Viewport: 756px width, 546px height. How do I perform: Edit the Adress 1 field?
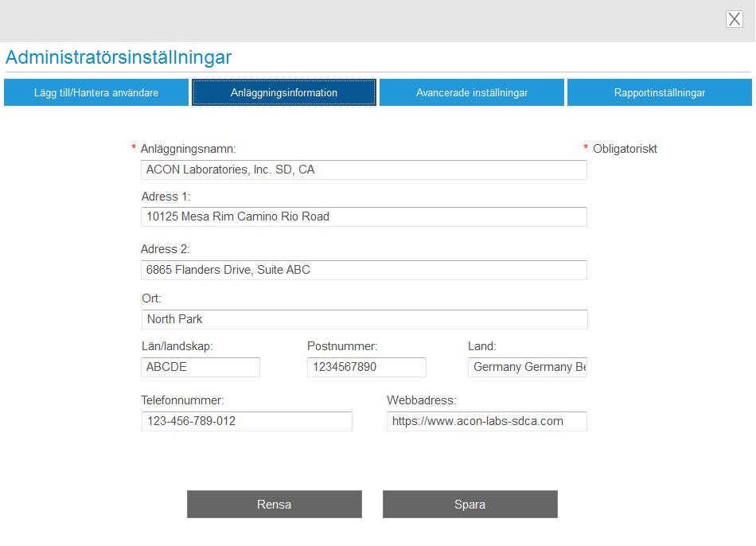364,216
